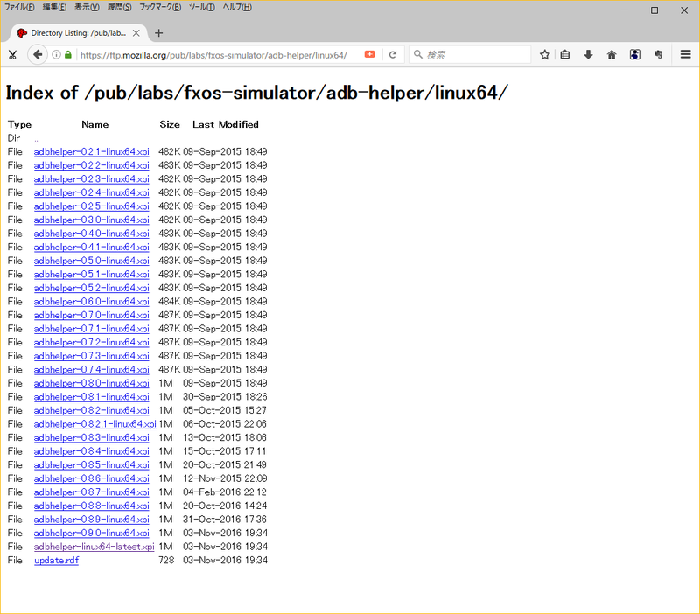Screen dimensions: 700x614
Task: Open adbhelper-0.8.9-linux64.xpi link
Action: 92,520
